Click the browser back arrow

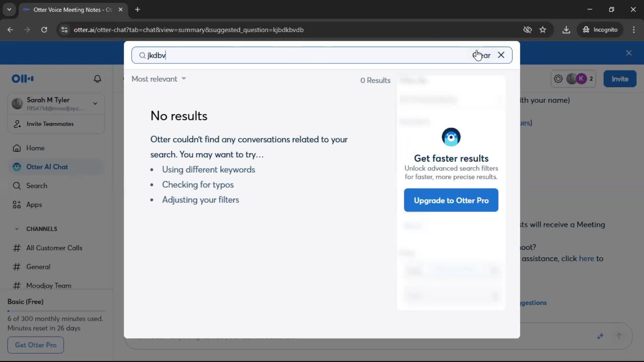pyautogui.click(x=10, y=30)
